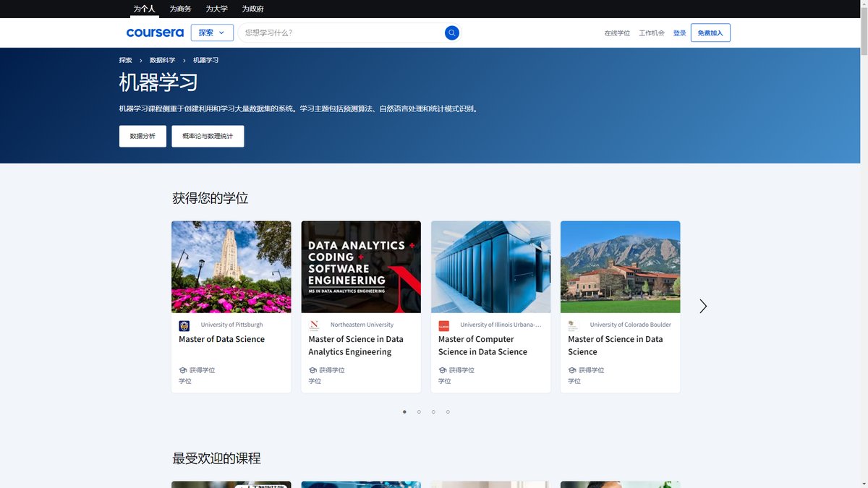This screenshot has height=488, width=868.
Task: Switch to the 为个人 tab
Action: (x=144, y=9)
